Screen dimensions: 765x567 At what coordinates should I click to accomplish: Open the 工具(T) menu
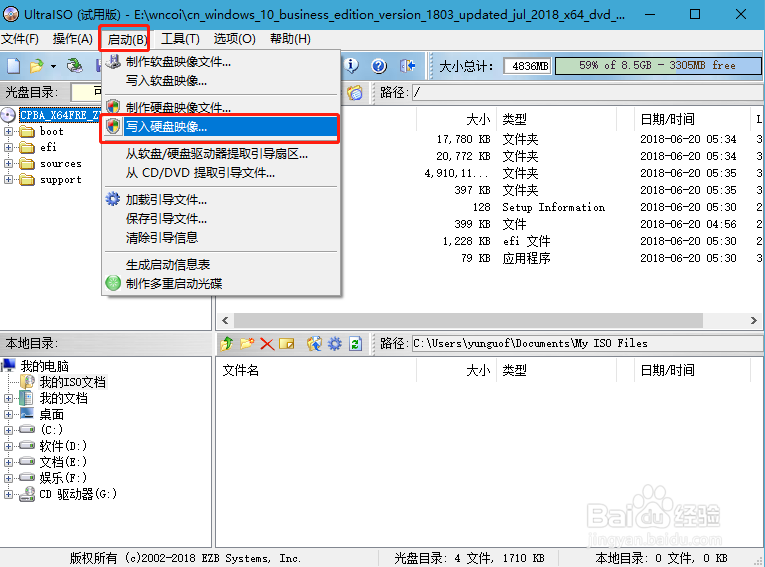tap(181, 39)
